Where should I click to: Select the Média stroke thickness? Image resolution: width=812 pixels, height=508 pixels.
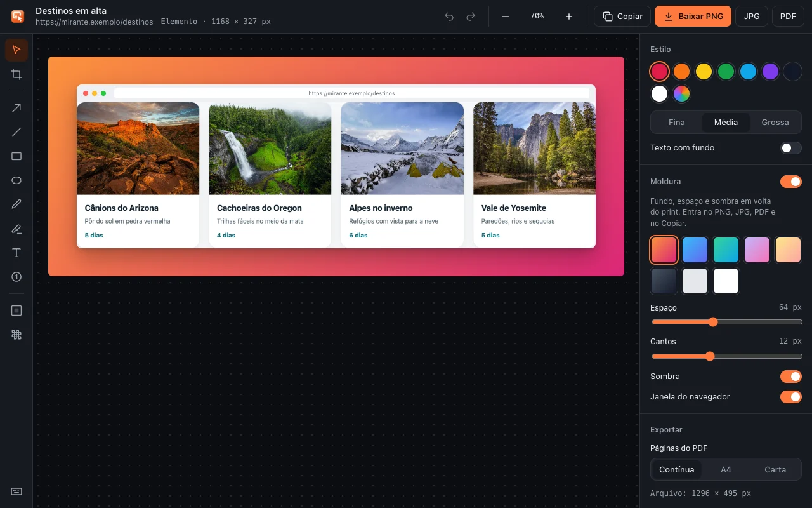tap(726, 122)
